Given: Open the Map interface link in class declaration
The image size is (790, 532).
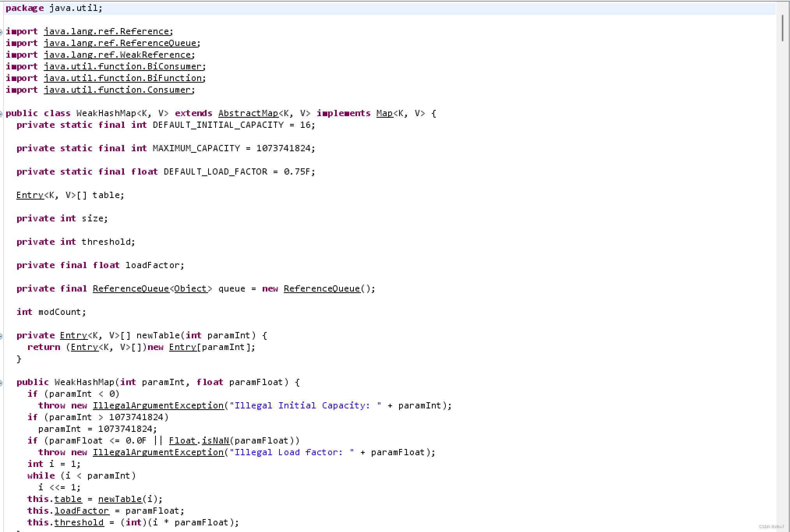Looking at the screenshot, I should 384,113.
